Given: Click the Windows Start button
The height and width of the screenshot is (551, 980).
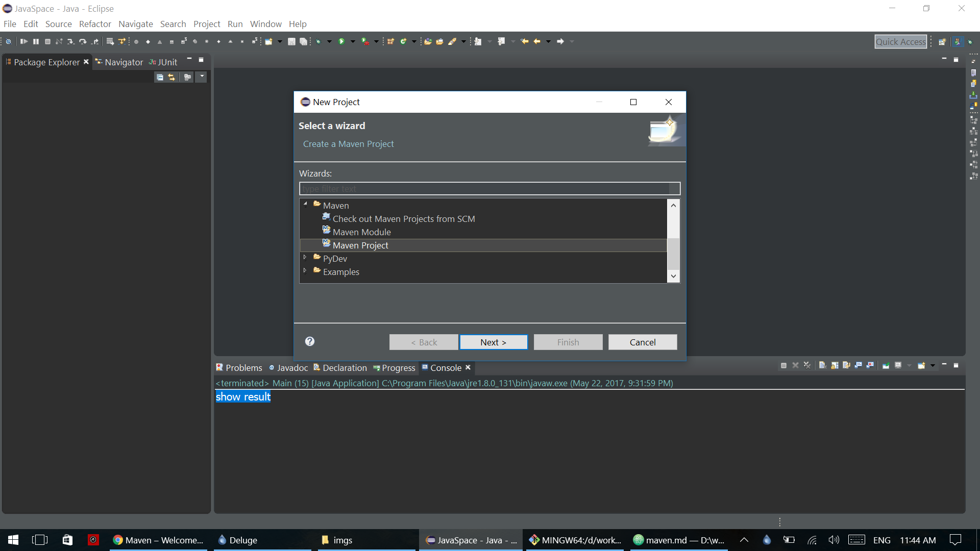Looking at the screenshot, I should click(13, 540).
